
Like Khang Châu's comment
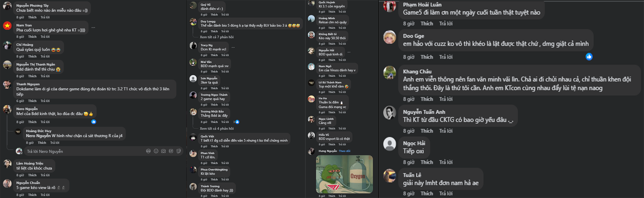pos(427,99)
